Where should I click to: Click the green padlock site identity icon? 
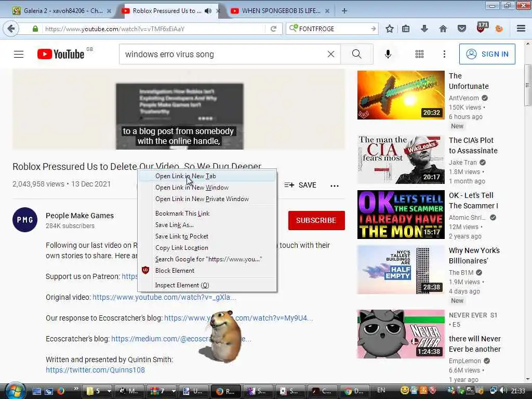click(35, 29)
